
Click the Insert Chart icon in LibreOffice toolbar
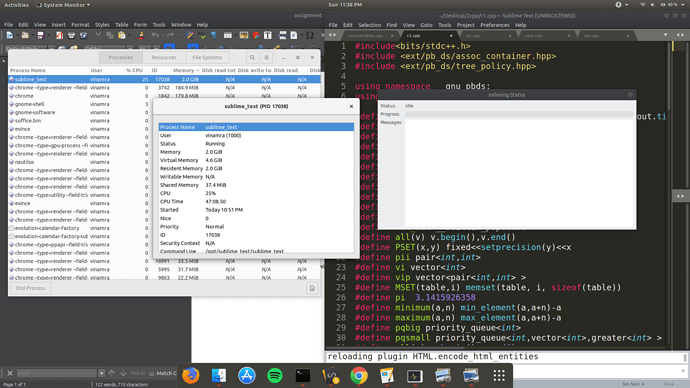tap(256, 35)
